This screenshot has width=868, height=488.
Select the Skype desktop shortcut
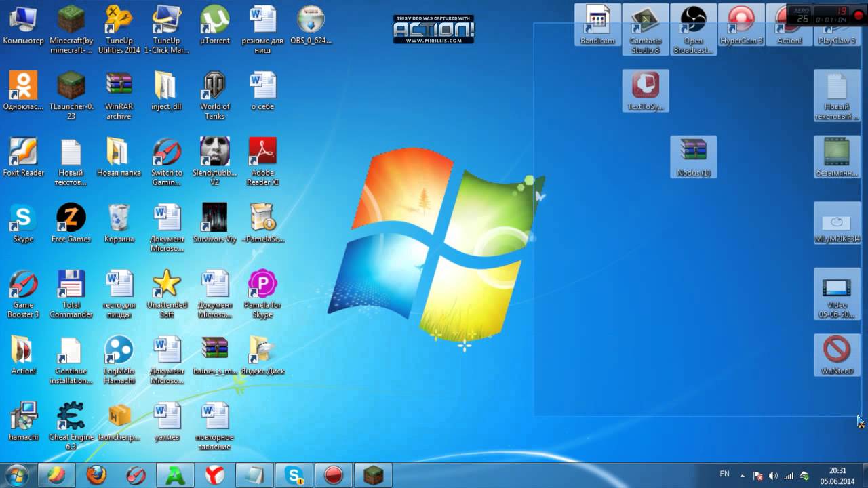(x=23, y=223)
